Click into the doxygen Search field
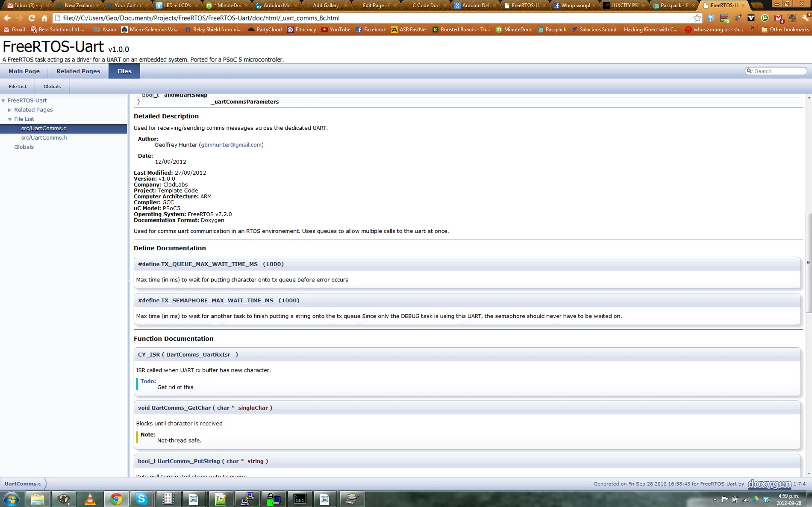 click(x=779, y=71)
